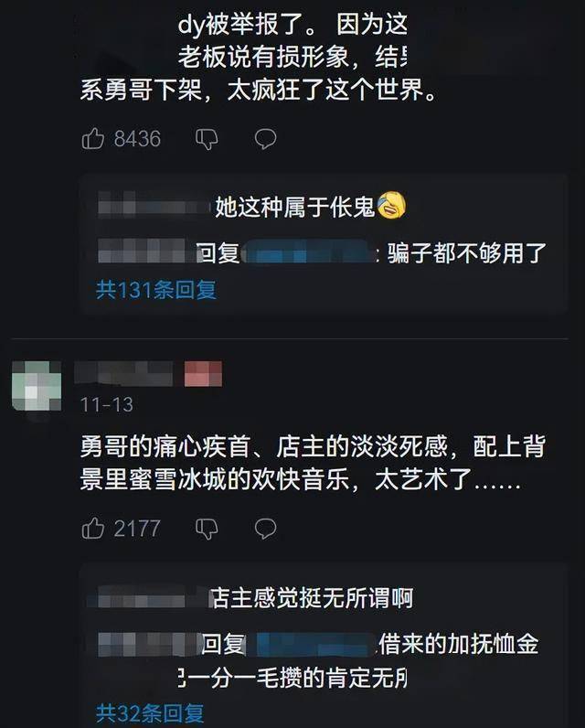Open the comment text about 勇哥的痛心疾首
This screenshot has width=585, height=728.
pyautogui.click(x=313, y=463)
